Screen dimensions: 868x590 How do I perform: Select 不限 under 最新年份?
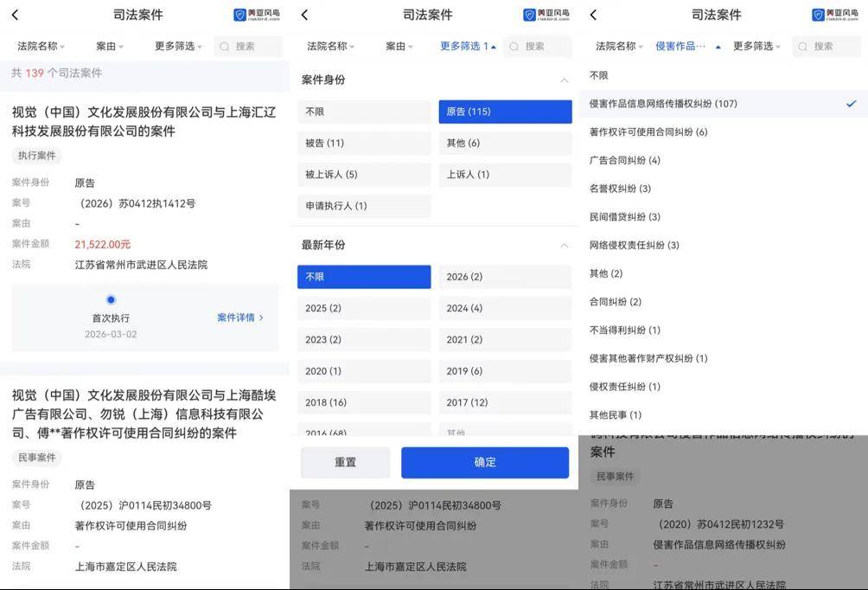[364, 277]
